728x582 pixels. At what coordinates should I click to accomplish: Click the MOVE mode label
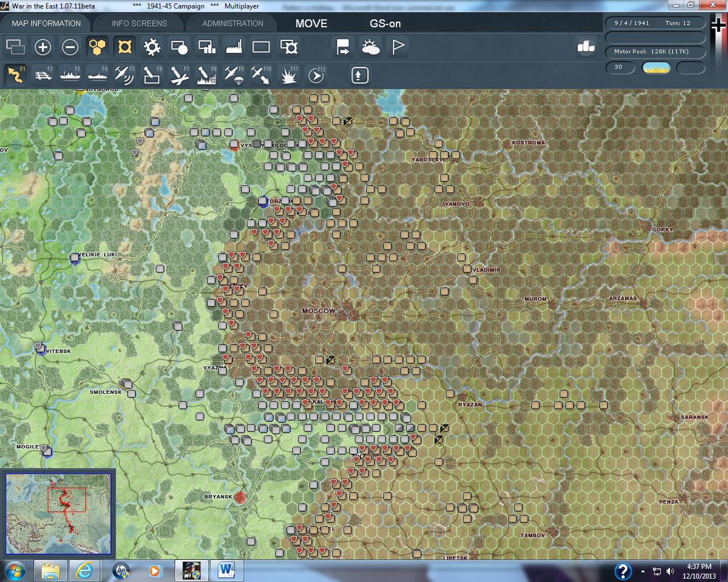311,23
